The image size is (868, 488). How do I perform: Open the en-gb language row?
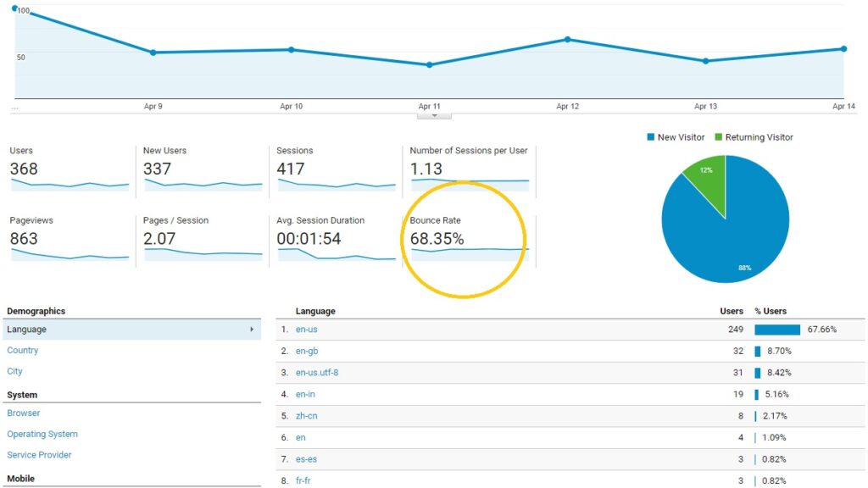coord(307,351)
